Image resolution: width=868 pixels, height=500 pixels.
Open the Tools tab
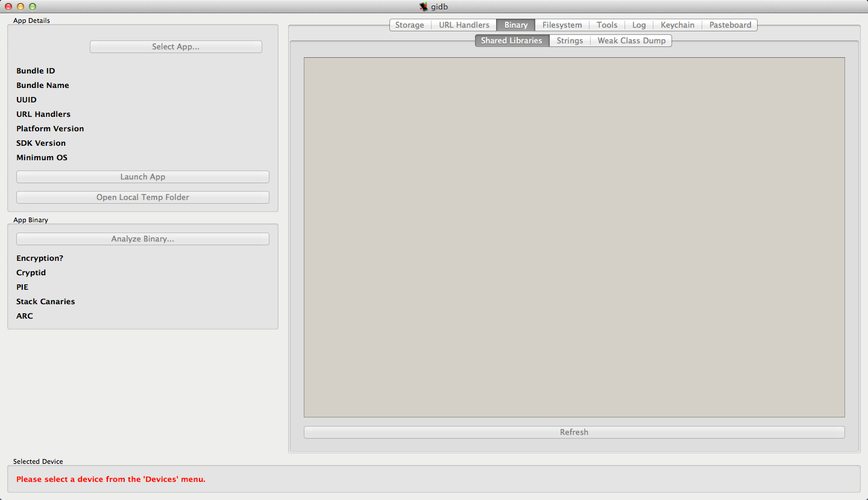[606, 25]
